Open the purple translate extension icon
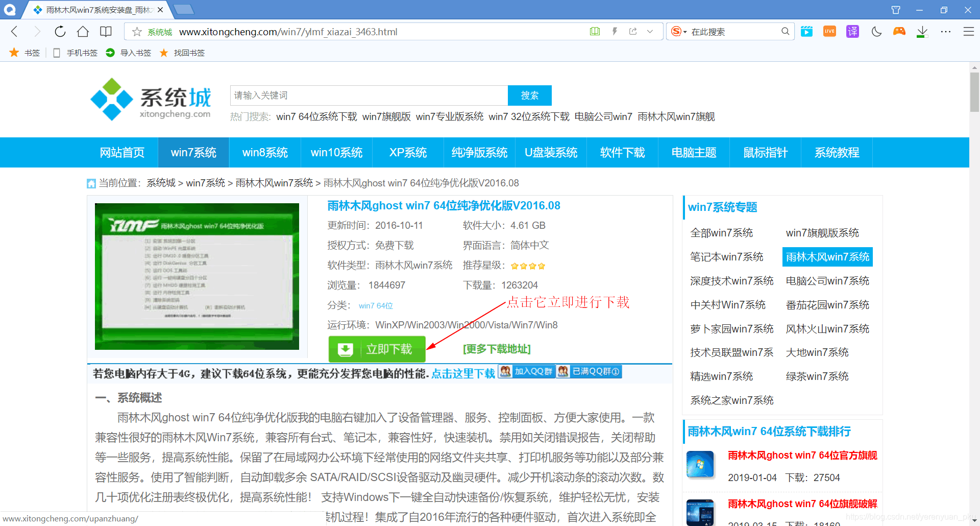980x526 pixels. [852, 32]
